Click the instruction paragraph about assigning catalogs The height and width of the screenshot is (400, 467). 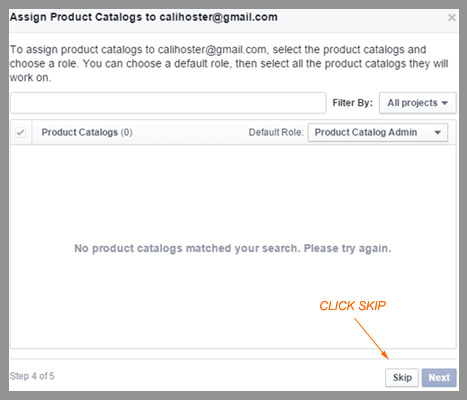229,63
